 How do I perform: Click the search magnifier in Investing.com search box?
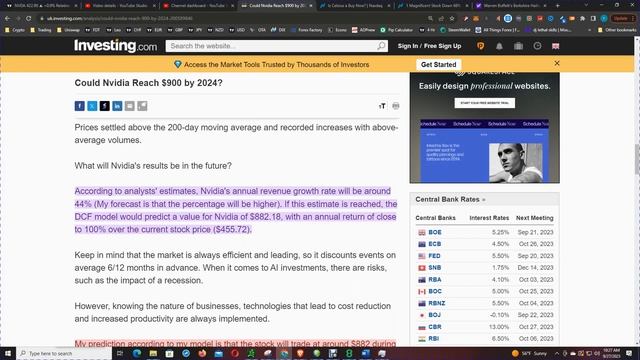[x=381, y=46]
